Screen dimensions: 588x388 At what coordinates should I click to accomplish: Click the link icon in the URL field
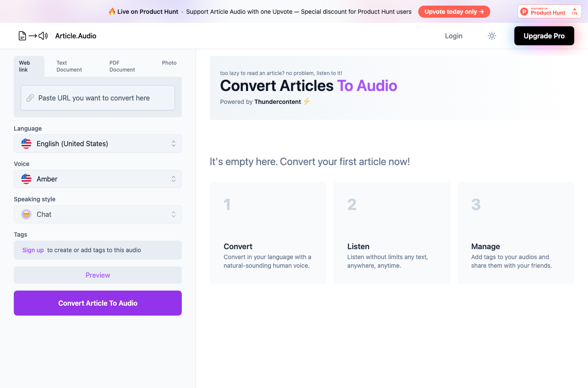(x=30, y=98)
